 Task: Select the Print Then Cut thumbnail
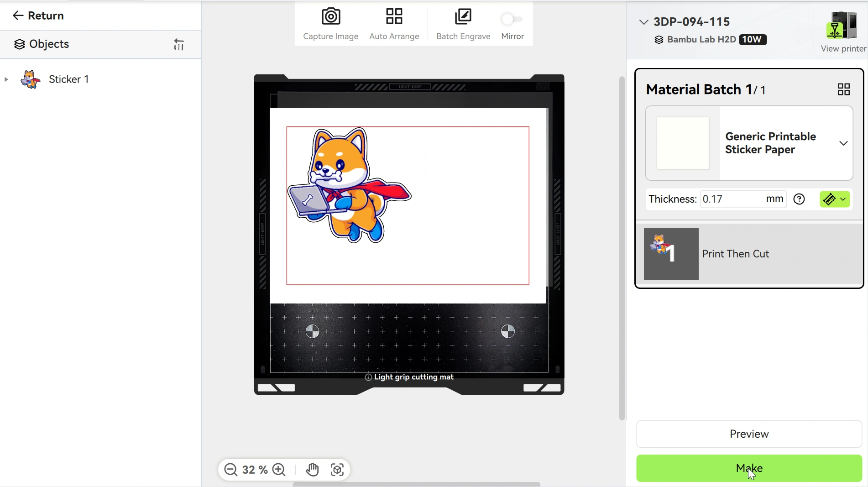(671, 254)
